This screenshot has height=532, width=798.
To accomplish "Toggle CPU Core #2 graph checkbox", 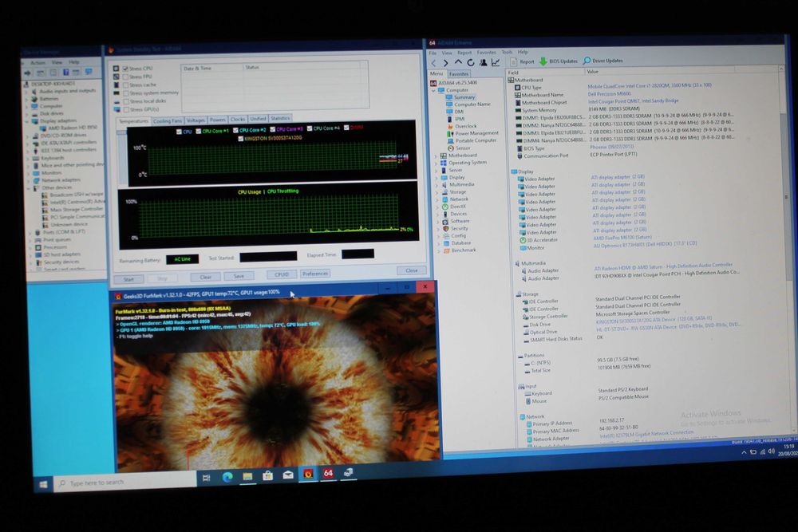I will pos(235,130).
